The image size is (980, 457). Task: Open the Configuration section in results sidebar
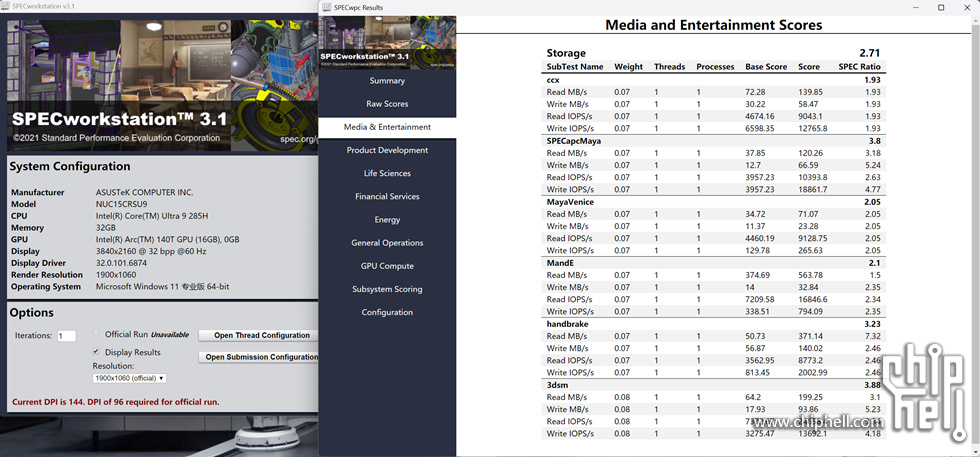[x=387, y=312]
